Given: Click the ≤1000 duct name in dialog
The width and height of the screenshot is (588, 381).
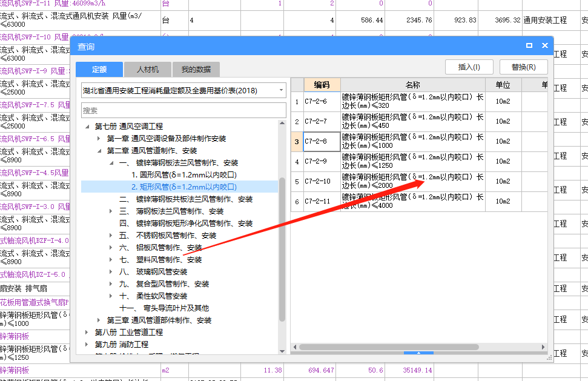Looking at the screenshot, I should pyautogui.click(x=413, y=141).
